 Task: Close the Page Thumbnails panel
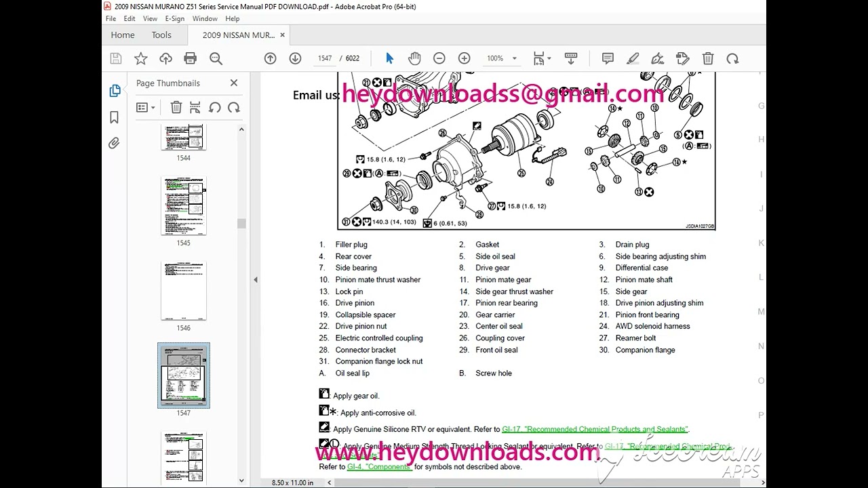click(234, 83)
